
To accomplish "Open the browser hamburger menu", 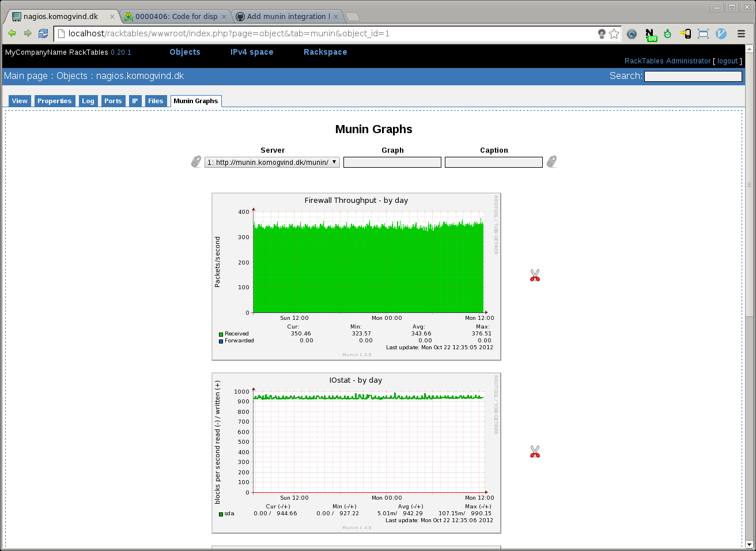I will click(741, 34).
